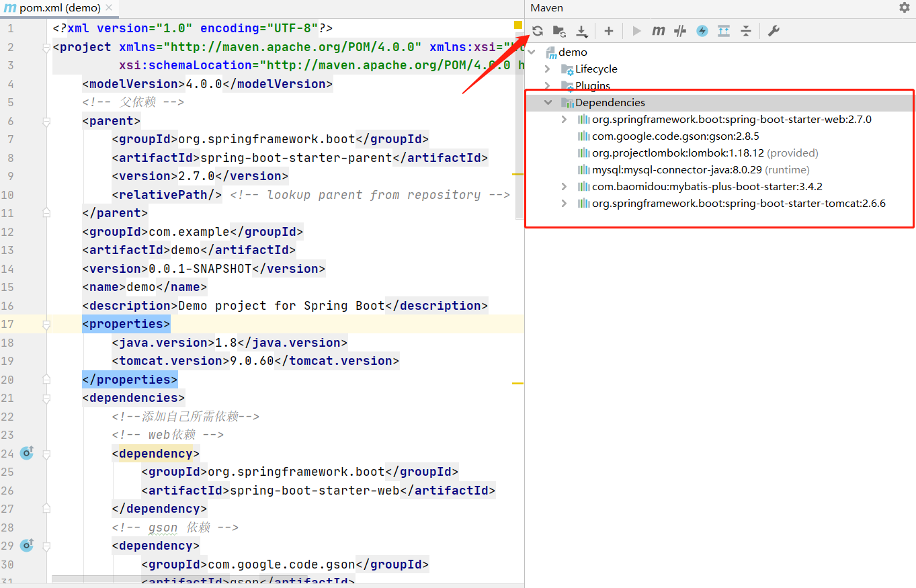Click tomcat.version value 9.0.60
Image resolution: width=916 pixels, height=588 pixels.
click(252, 361)
